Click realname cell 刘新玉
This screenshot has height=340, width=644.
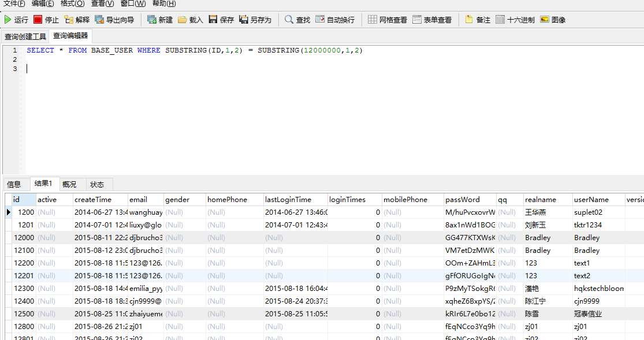click(x=548, y=225)
